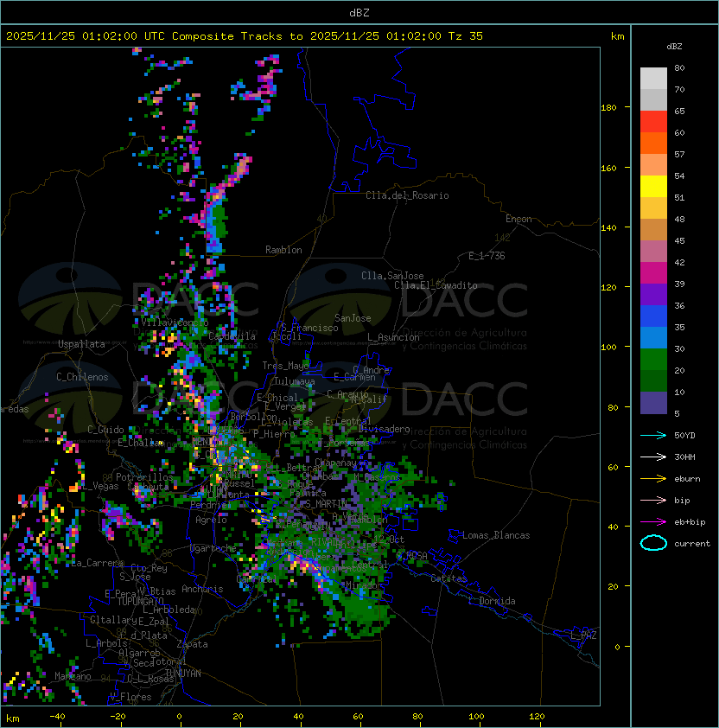Viewport: 719px width, 728px height.
Task: Click the 'Tres_Mayo' label on the map
Action: 285,366
